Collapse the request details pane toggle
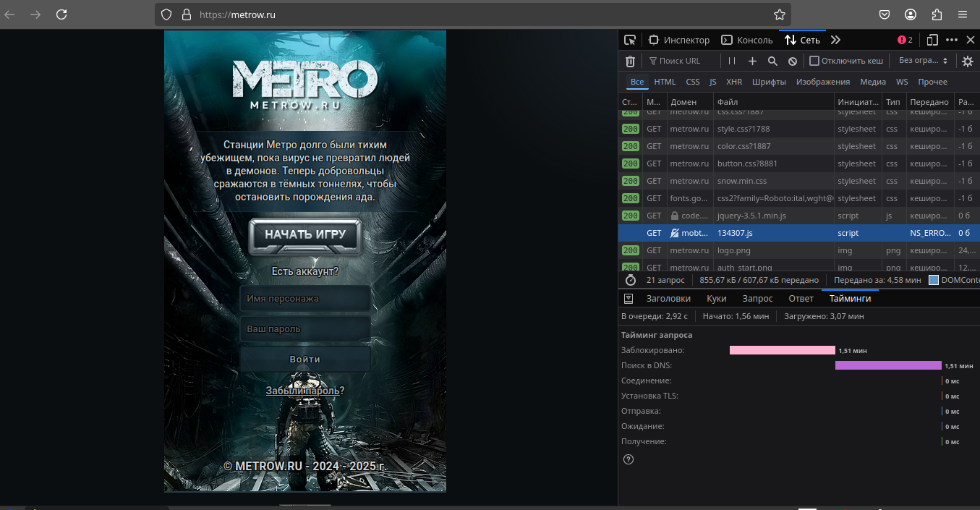Image resolution: width=980 pixels, height=510 pixels. [x=629, y=299]
